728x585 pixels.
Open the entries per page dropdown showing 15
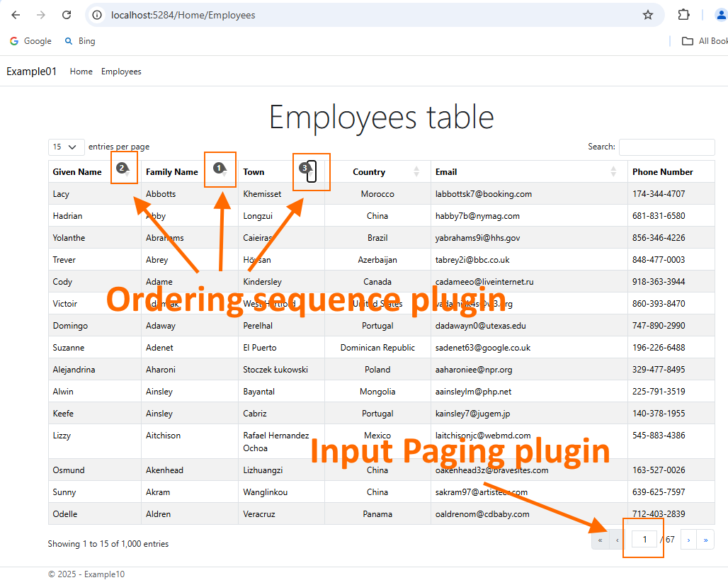[66, 147]
